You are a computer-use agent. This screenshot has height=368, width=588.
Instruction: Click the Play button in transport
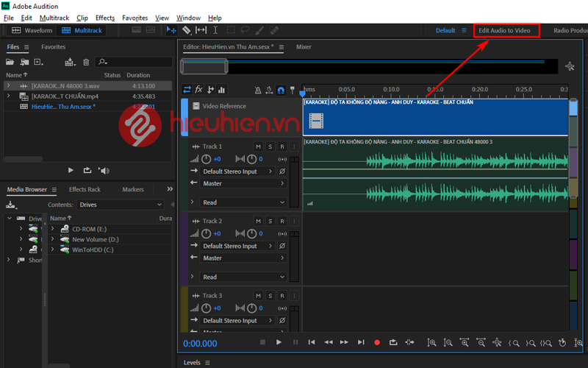coord(279,342)
